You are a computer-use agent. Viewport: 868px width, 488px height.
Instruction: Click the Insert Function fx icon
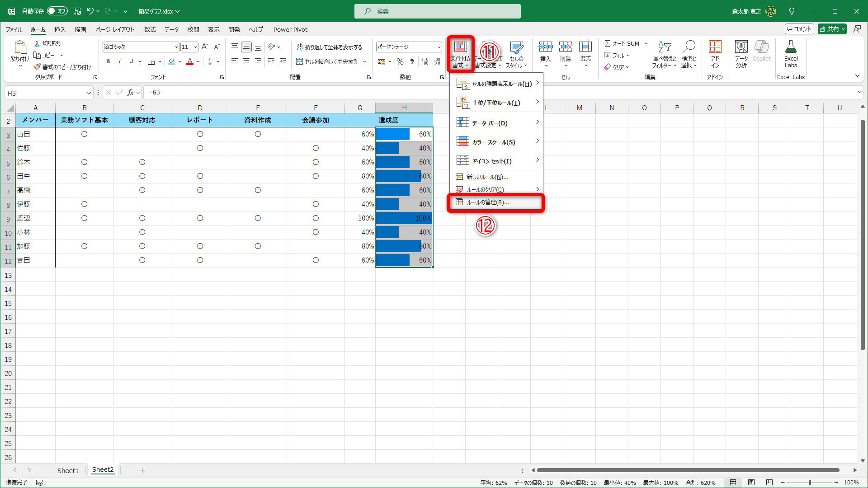tap(130, 93)
